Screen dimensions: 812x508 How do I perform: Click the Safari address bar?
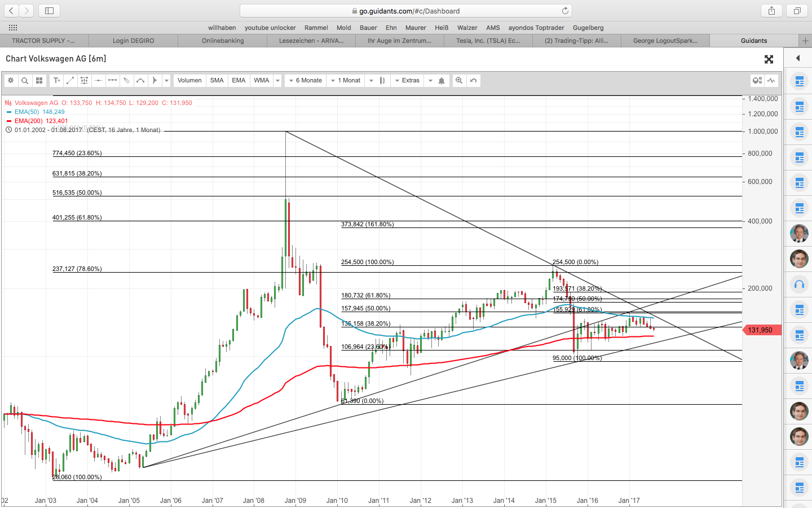point(406,11)
